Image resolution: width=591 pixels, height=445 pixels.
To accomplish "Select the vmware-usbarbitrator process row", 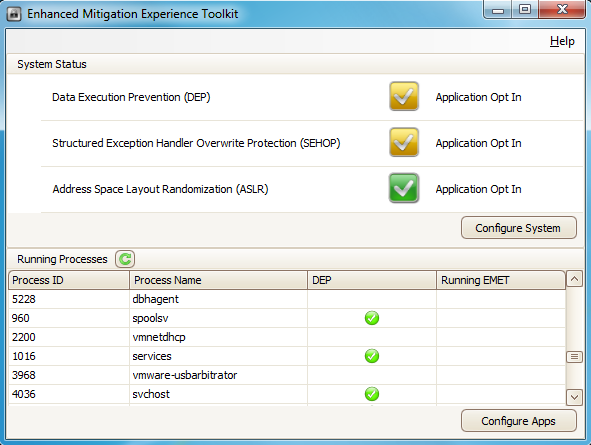I will click(x=287, y=375).
